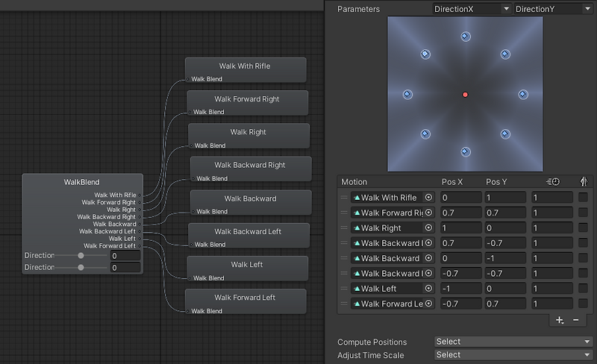Screen dimensions: 597x364
Task: Click the mirror column header icon
Action: [x=584, y=181]
